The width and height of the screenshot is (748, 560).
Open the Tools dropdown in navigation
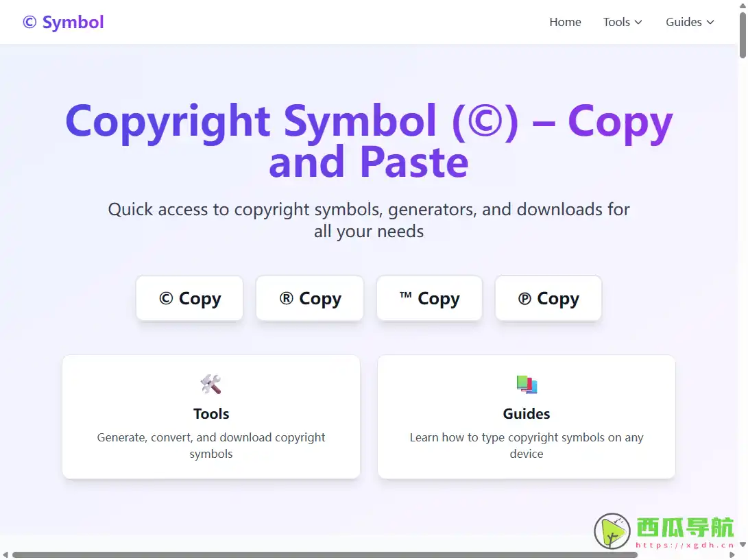tap(622, 22)
